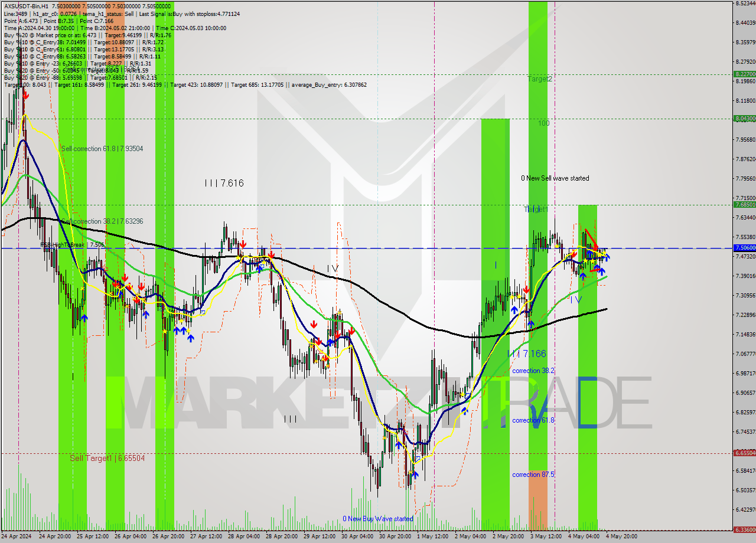Click '24 Apr 2024' on the time axis
756x543 pixels.
[x=18, y=537]
